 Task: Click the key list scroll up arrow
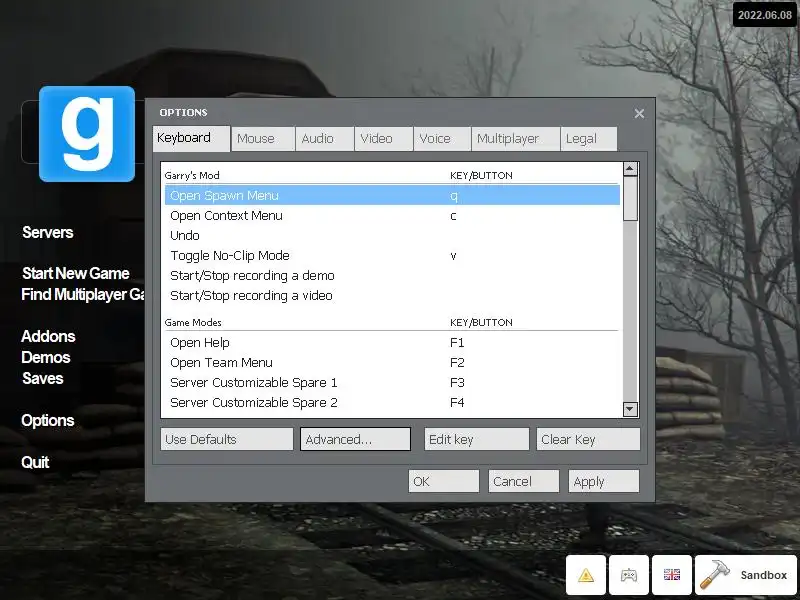click(630, 169)
